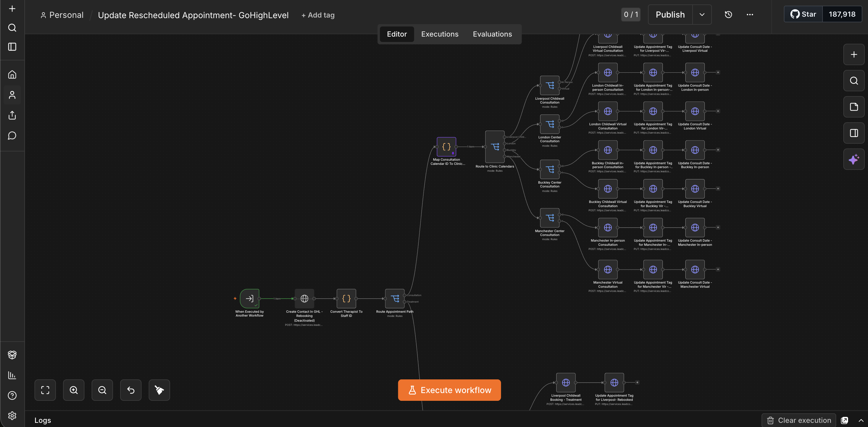Click the plus icon in the left sidebar

pyautogui.click(x=12, y=9)
